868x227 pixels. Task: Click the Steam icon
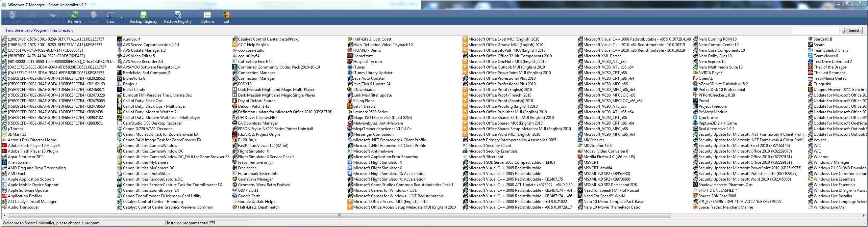tap(810, 45)
